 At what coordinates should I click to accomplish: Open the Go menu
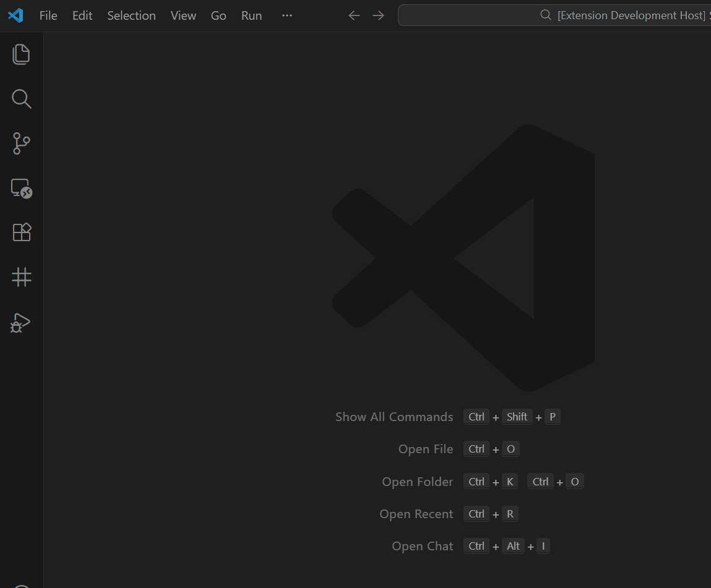pyautogui.click(x=218, y=15)
